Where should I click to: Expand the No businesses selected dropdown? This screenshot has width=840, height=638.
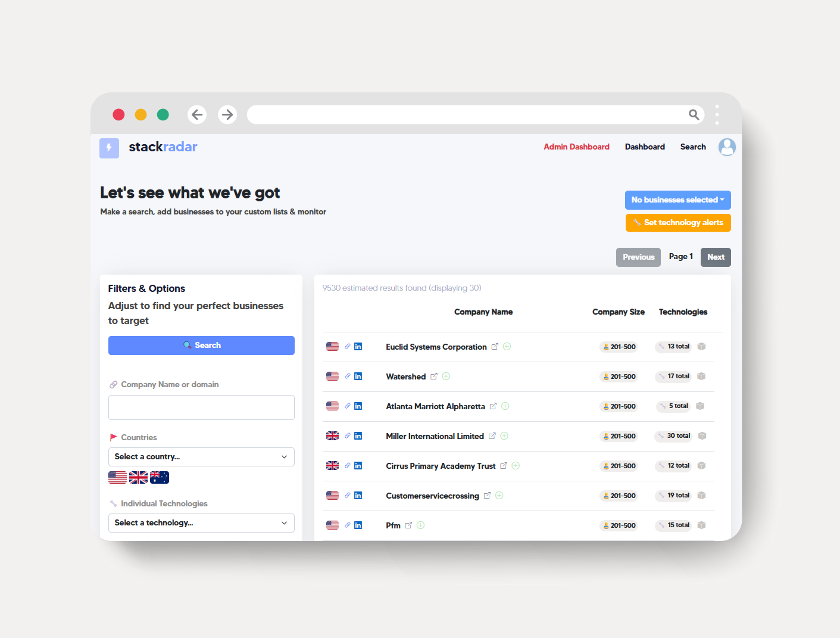(678, 200)
